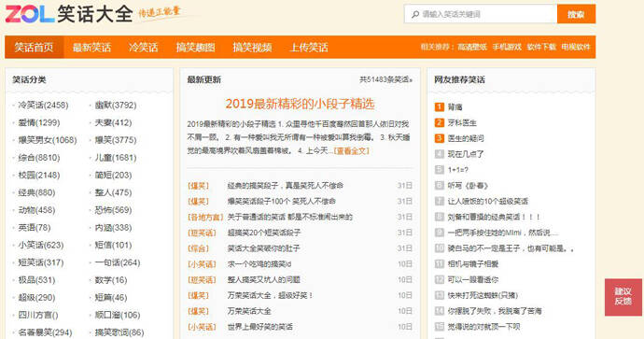This screenshot has width=644, height=339.
Task: Open the 高清壁纸 recommended link
Action: coord(472,48)
